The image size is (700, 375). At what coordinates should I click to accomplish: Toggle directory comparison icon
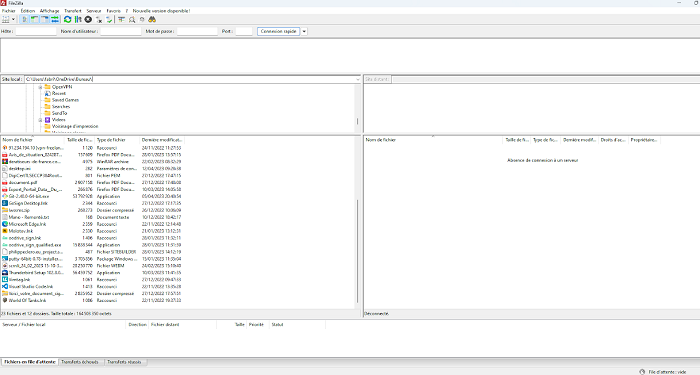point(132,20)
